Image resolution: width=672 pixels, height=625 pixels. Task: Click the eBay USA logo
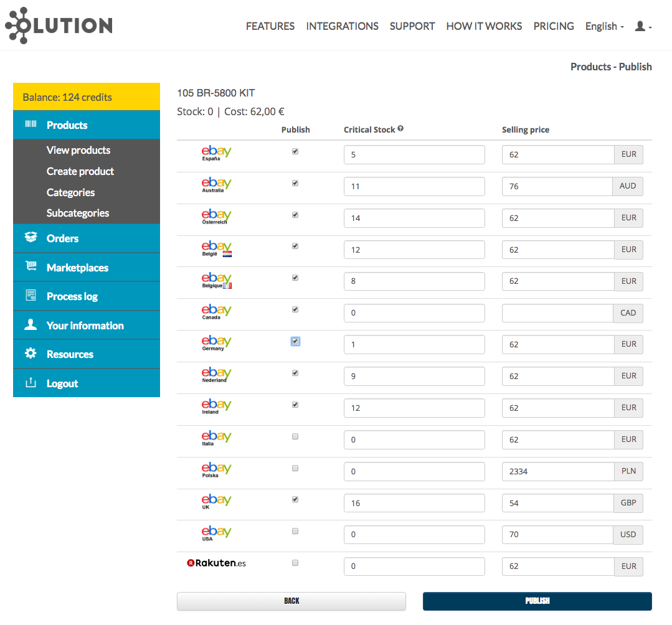point(217,533)
